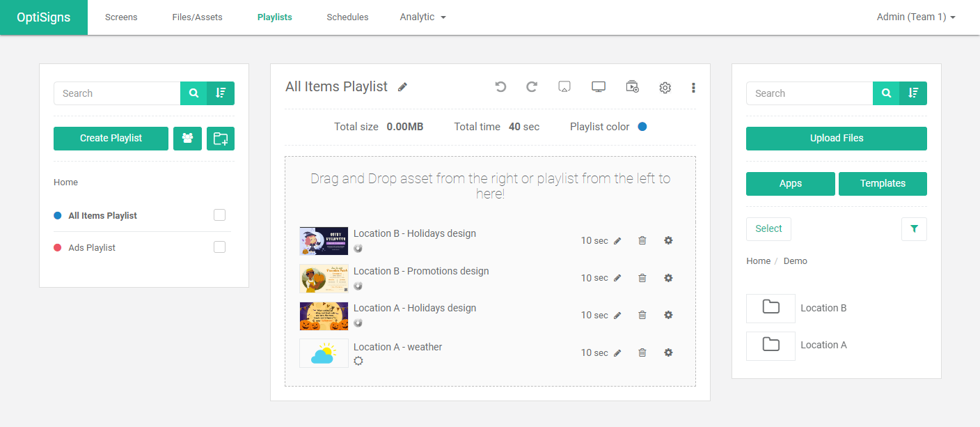980x427 pixels.
Task: Click the blue Playlist color swatch
Action: (642, 127)
